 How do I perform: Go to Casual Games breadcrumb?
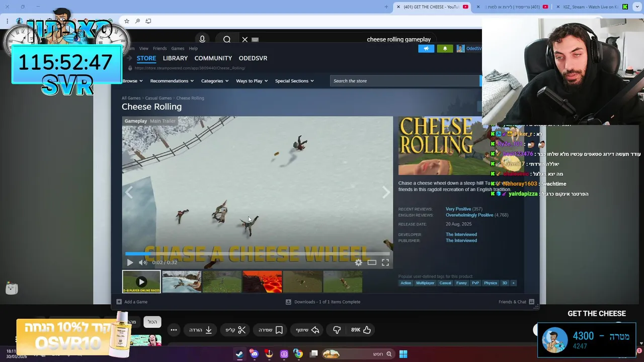pyautogui.click(x=158, y=98)
